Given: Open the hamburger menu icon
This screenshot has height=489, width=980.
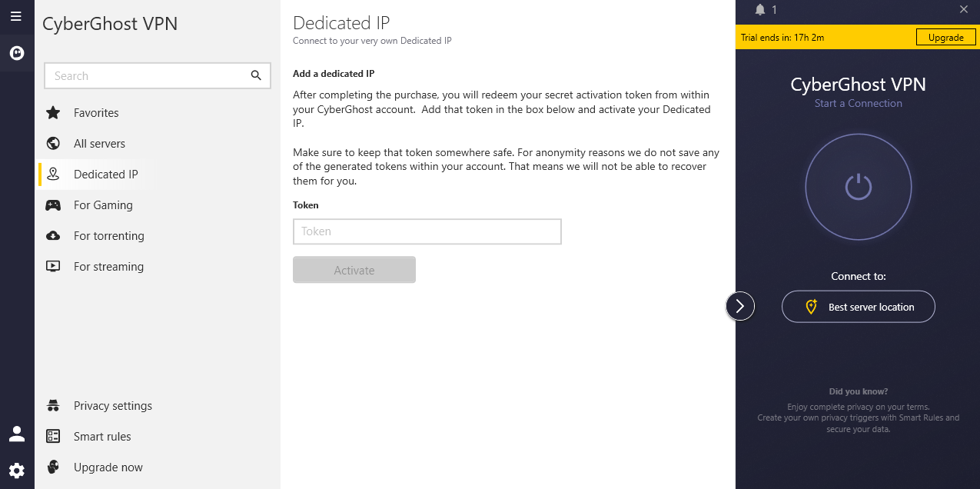Looking at the screenshot, I should tap(16, 16).
